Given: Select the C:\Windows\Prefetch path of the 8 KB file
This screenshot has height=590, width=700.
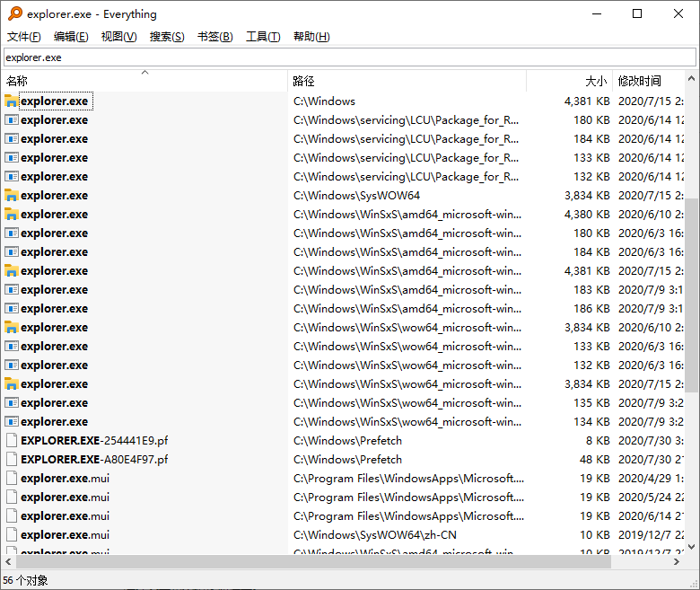Looking at the screenshot, I should point(347,440).
